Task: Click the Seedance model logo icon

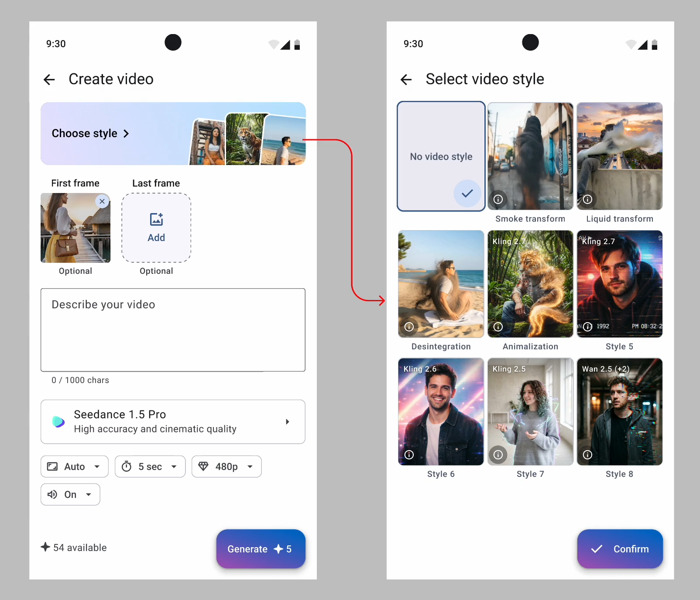Action: click(58, 422)
